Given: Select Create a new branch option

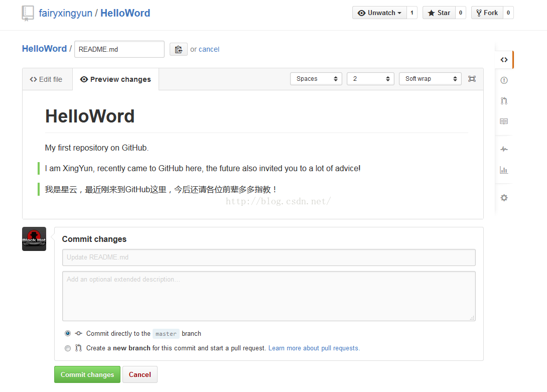Looking at the screenshot, I should click(x=68, y=348).
